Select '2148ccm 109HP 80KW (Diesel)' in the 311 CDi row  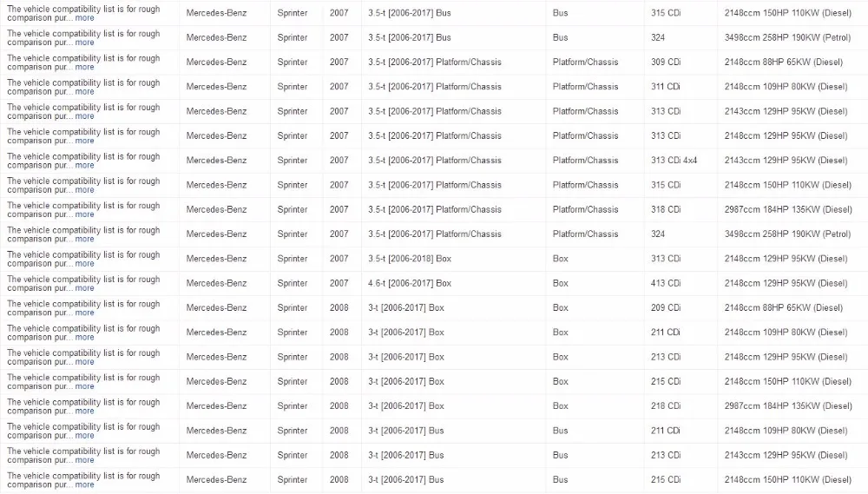coord(786,87)
